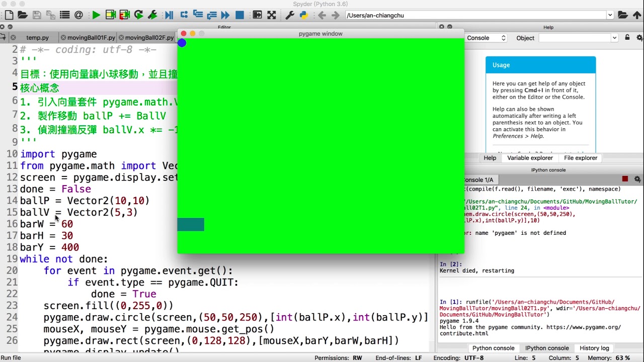Open a file using the folder toolbar icon
Viewport: 644px width, 362px height.
22,15
